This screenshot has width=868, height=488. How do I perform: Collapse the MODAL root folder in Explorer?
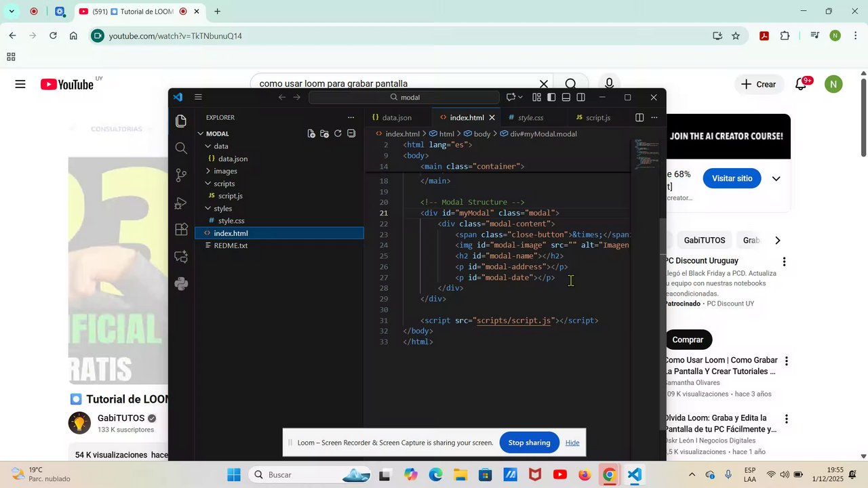tap(201, 134)
